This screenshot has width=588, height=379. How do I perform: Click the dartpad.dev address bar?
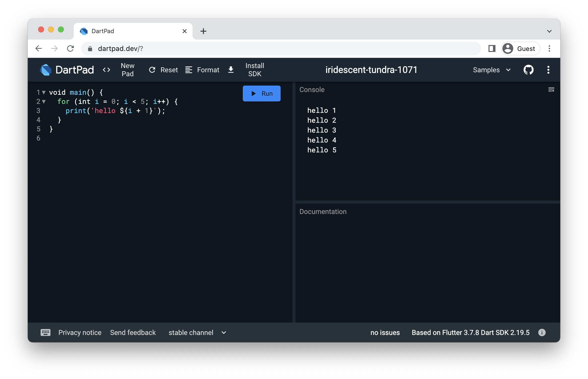(x=281, y=48)
